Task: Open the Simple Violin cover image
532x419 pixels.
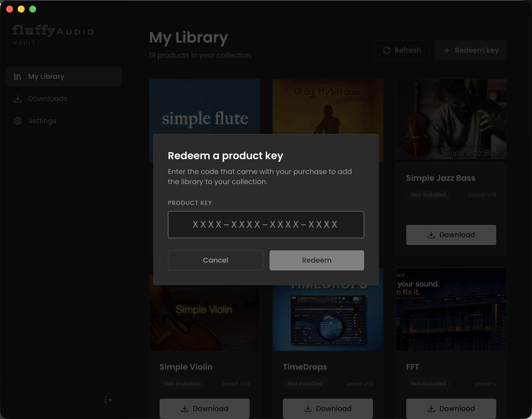Action: [204, 318]
